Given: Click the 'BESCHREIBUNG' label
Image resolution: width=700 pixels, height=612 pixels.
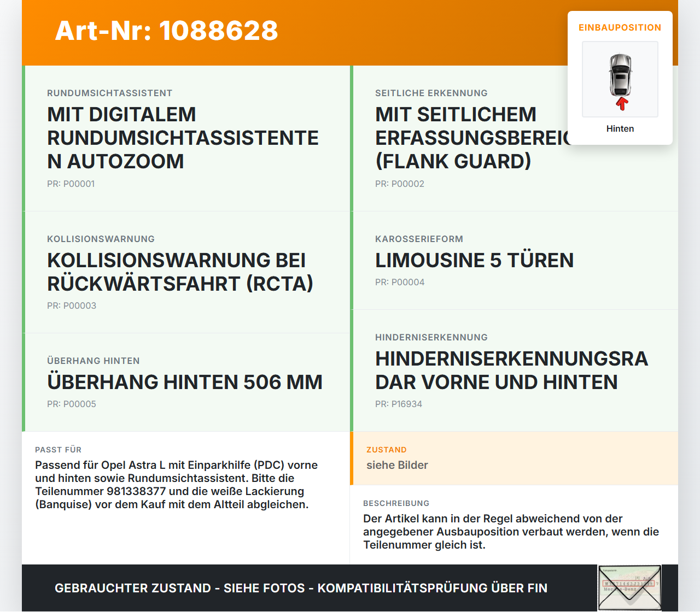Looking at the screenshot, I should pos(396,503).
